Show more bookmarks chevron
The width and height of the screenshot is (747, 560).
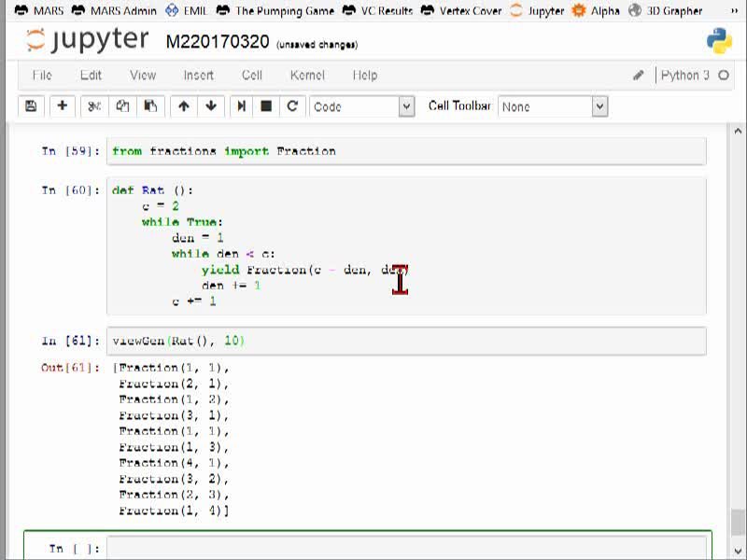(734, 10)
